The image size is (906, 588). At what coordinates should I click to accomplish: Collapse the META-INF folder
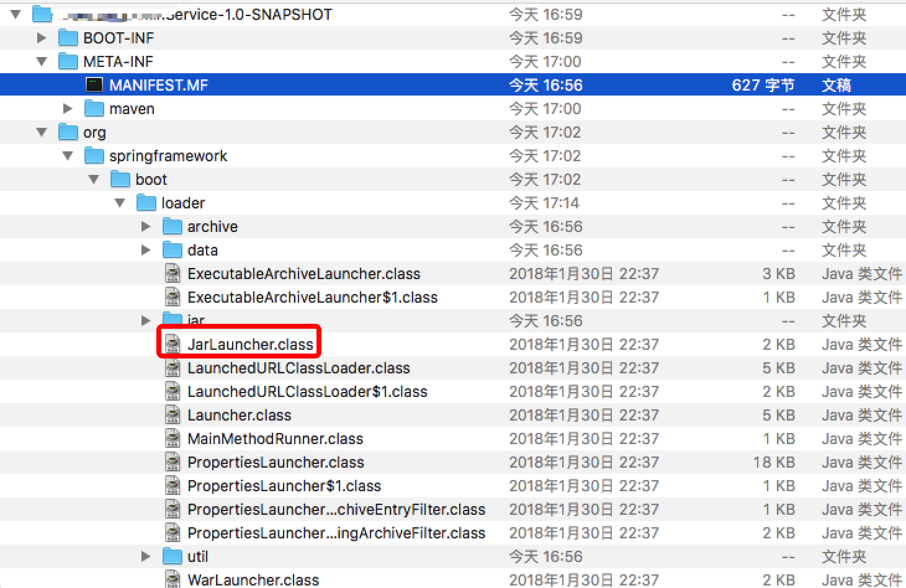pyautogui.click(x=42, y=61)
